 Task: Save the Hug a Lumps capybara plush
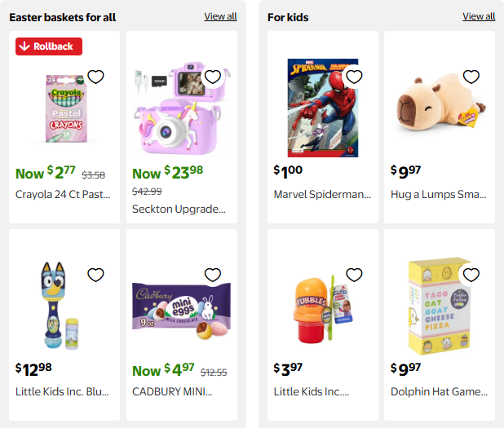pyautogui.click(x=471, y=77)
